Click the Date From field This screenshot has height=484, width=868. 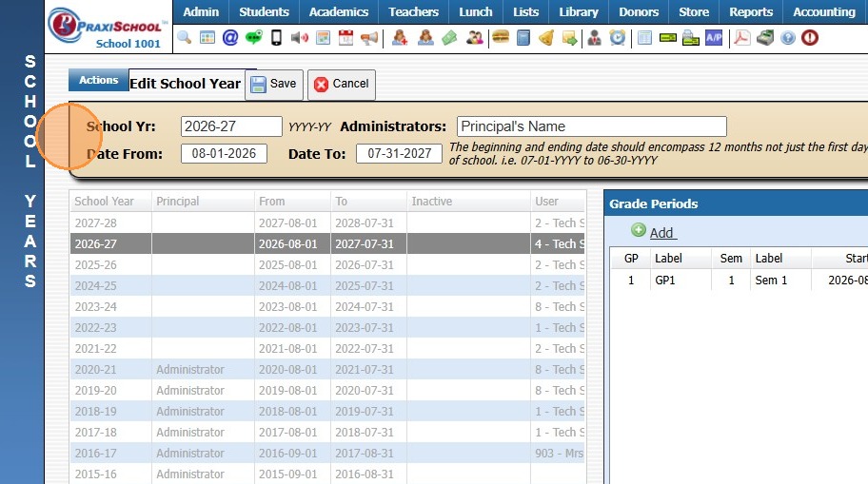[225, 153]
